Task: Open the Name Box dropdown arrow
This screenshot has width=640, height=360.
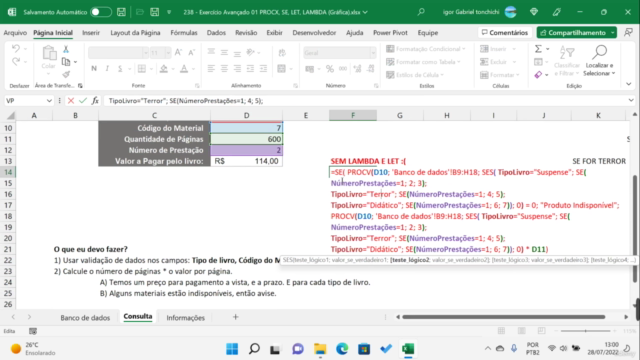Action: [x=49, y=100]
